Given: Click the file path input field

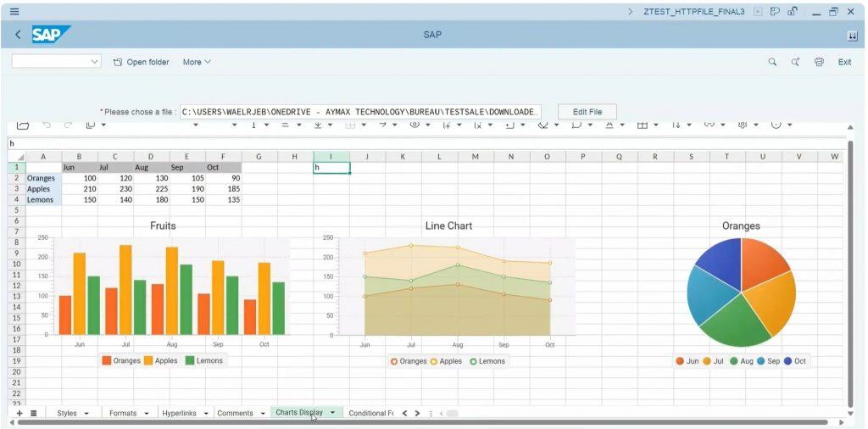Looking at the screenshot, I should (x=359, y=112).
